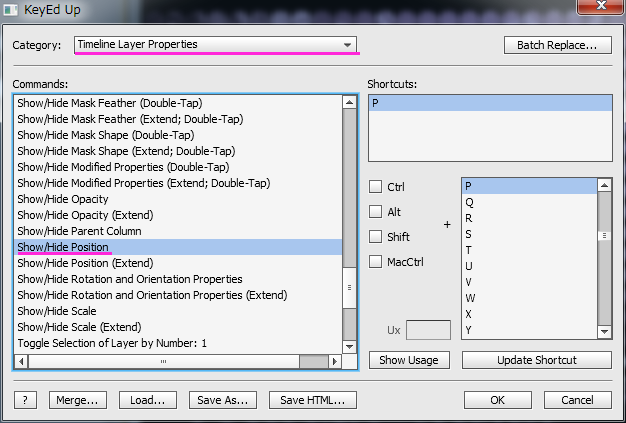Enable the Shift modifier checkbox
The width and height of the screenshot is (626, 423).
tap(375, 237)
